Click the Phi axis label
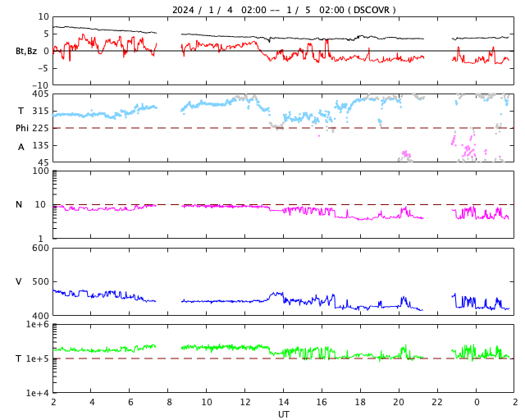The height and width of the screenshot is (420, 525). [x=22, y=128]
